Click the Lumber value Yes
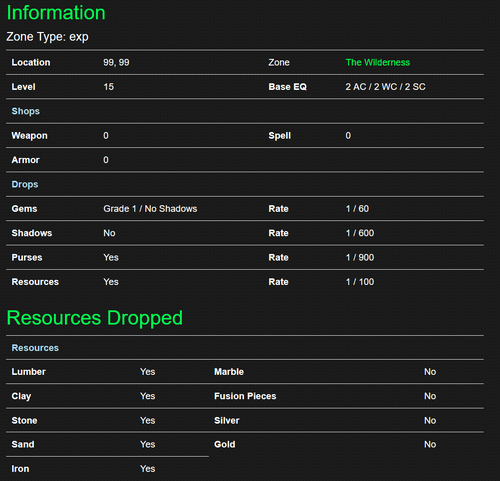Screen dimensions: 500x481 click(x=148, y=372)
